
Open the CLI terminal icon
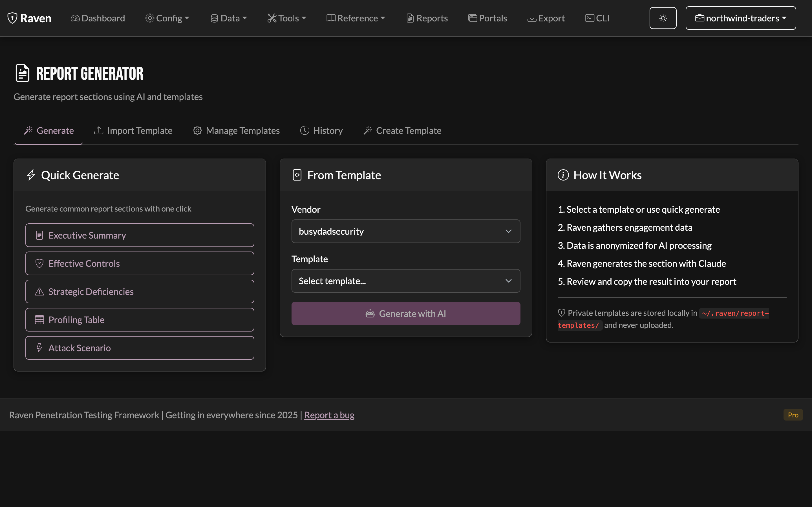[590, 18]
